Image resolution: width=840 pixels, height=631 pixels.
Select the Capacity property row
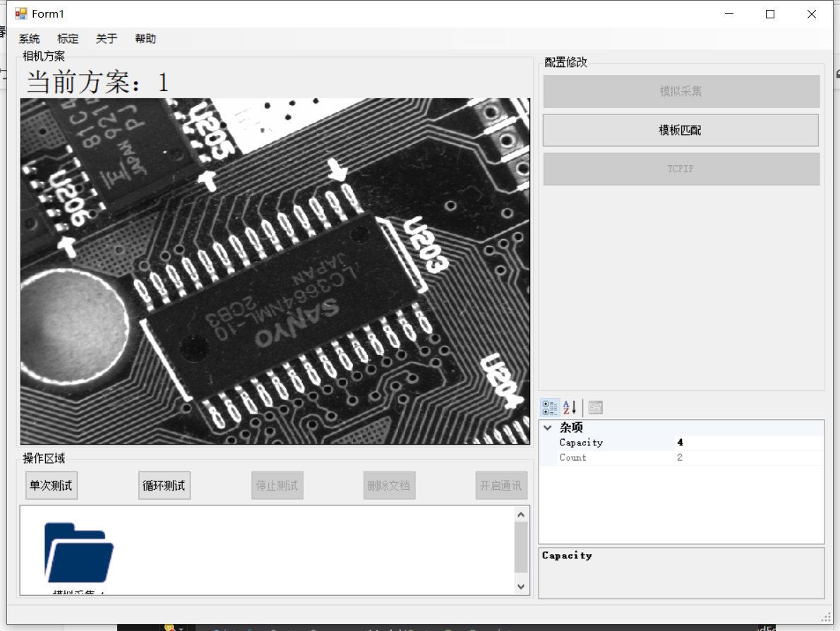tap(681, 443)
